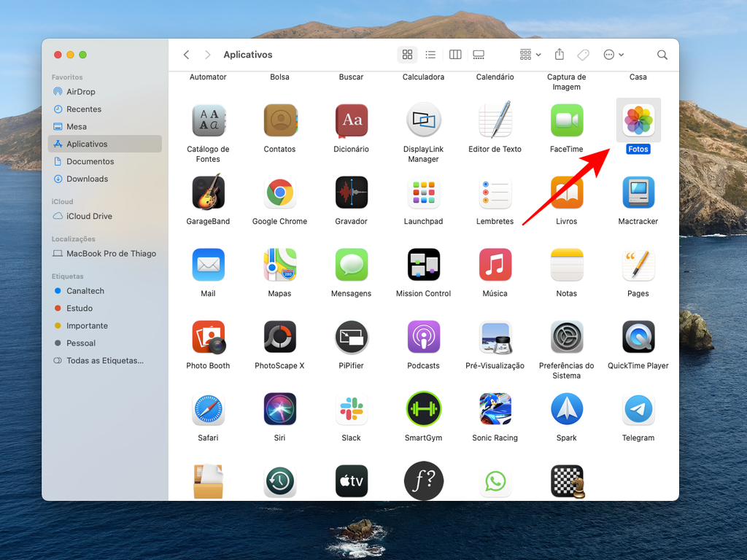Switch to column view
Viewport: 747px width, 560px height.
coord(455,55)
